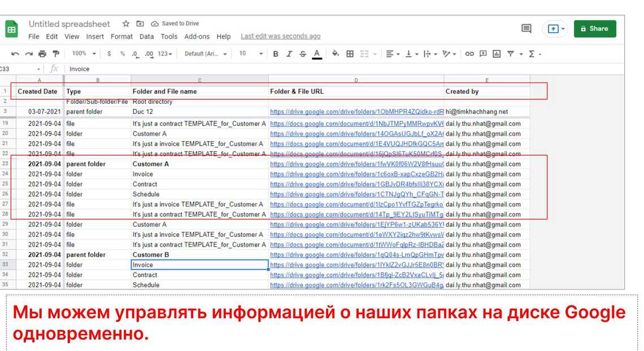644x351 pixels.
Task: Open the font size dropdown
Action: (x=251, y=54)
